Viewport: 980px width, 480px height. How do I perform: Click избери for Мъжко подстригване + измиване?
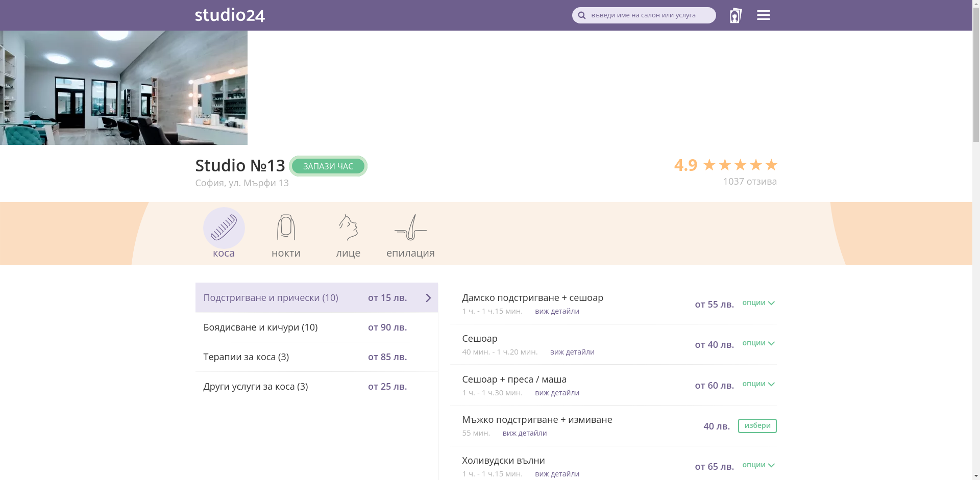[757, 425]
